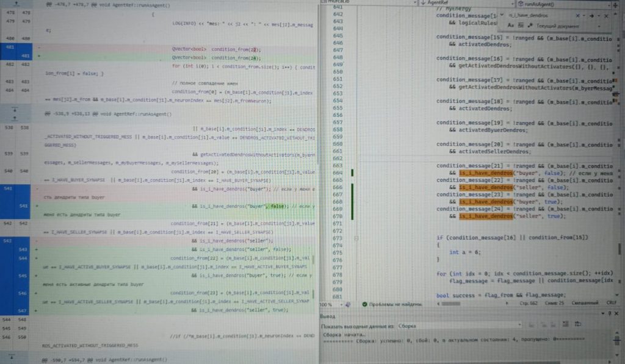Go to next message in Output toolbar
The image size is (625, 364).
click(x=554, y=326)
